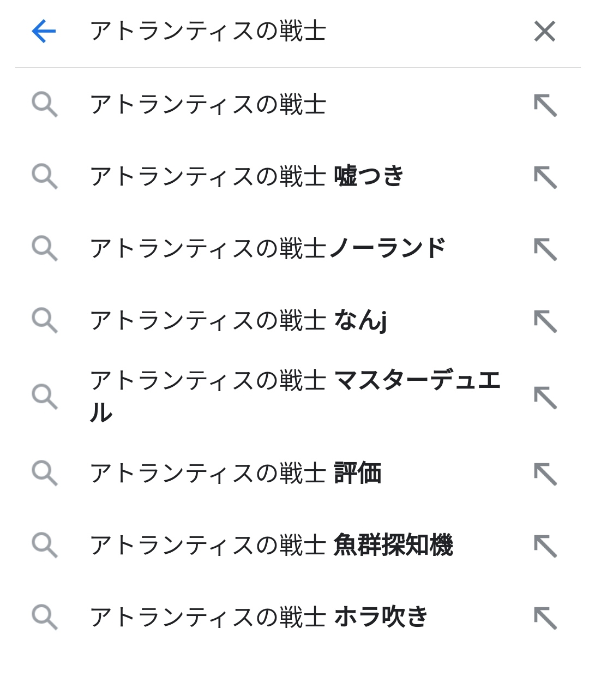Fill in ホラ吹き suggestion via arrow icon

(545, 618)
